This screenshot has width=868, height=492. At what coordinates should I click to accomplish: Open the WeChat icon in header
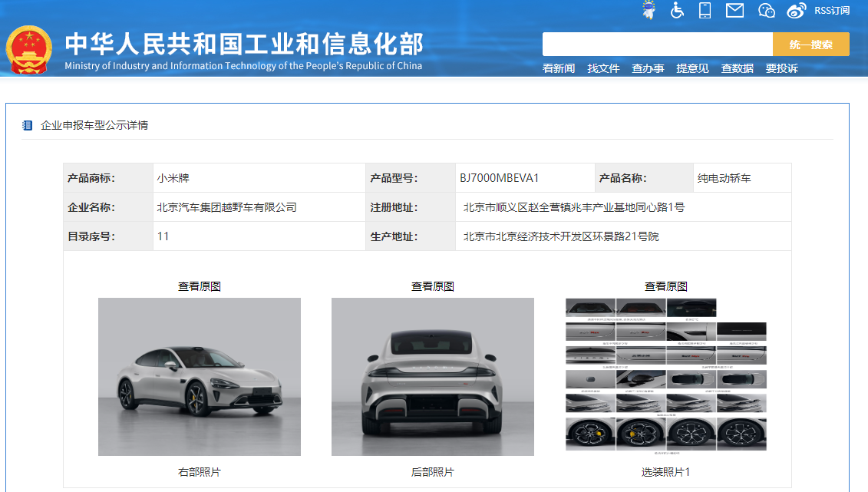click(766, 10)
